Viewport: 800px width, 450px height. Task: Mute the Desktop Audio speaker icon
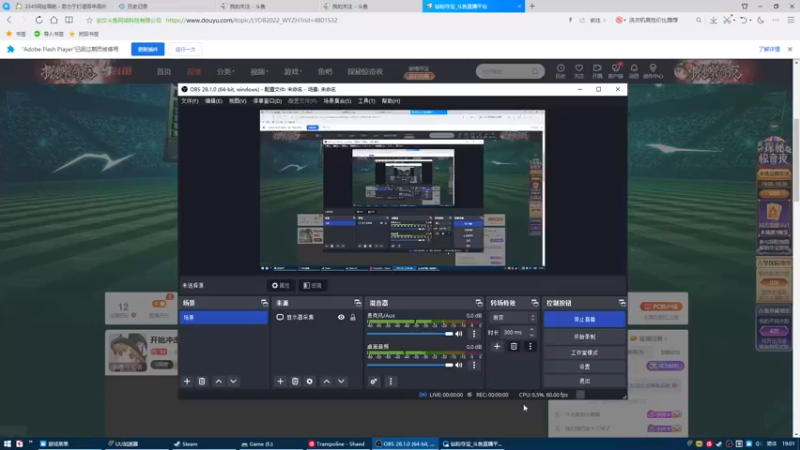[x=459, y=365]
